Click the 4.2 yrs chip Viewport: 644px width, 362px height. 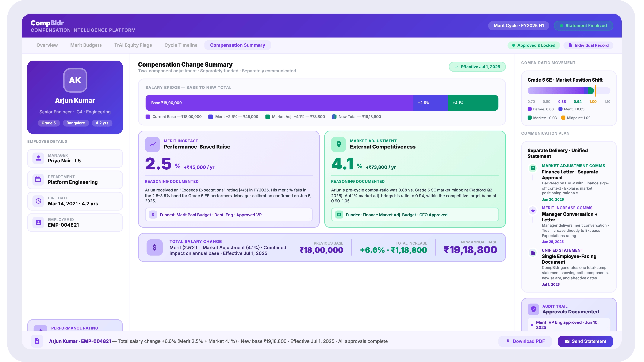pyautogui.click(x=102, y=123)
